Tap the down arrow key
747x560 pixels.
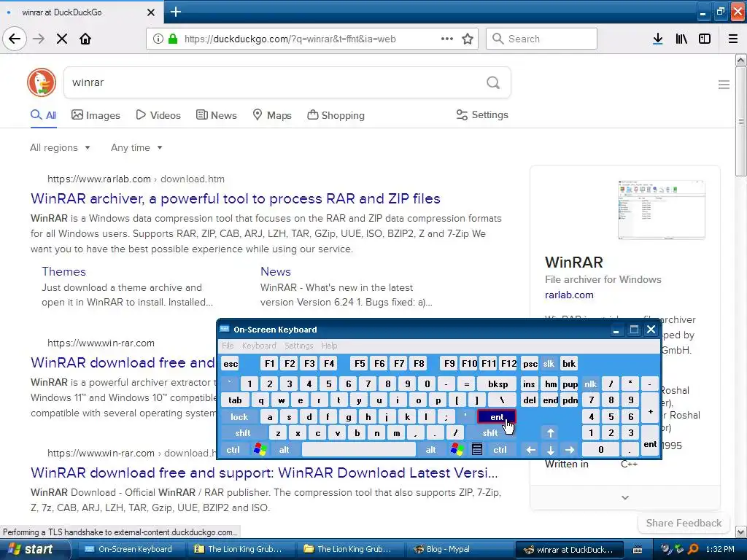550,449
